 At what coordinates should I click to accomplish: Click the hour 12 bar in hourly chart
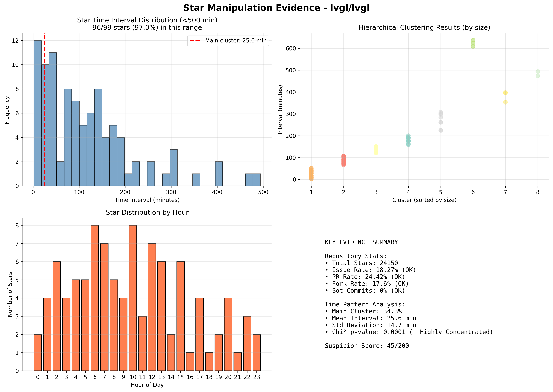click(152, 307)
